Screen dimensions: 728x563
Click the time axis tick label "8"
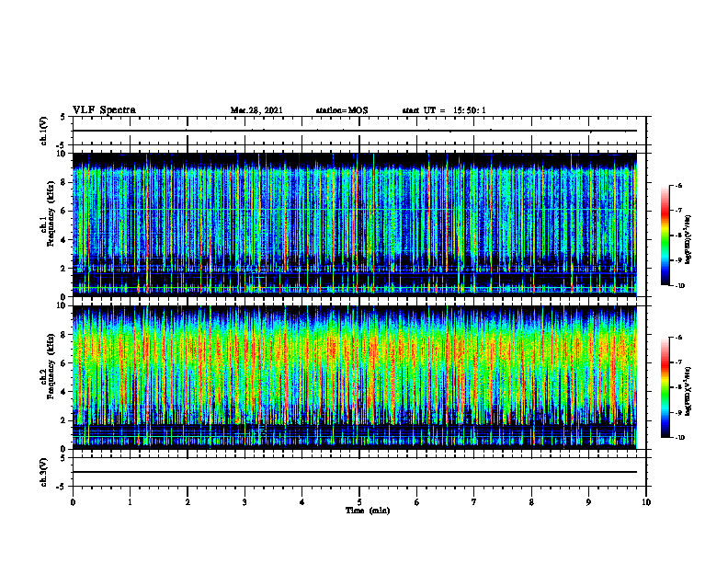pyautogui.click(x=531, y=502)
